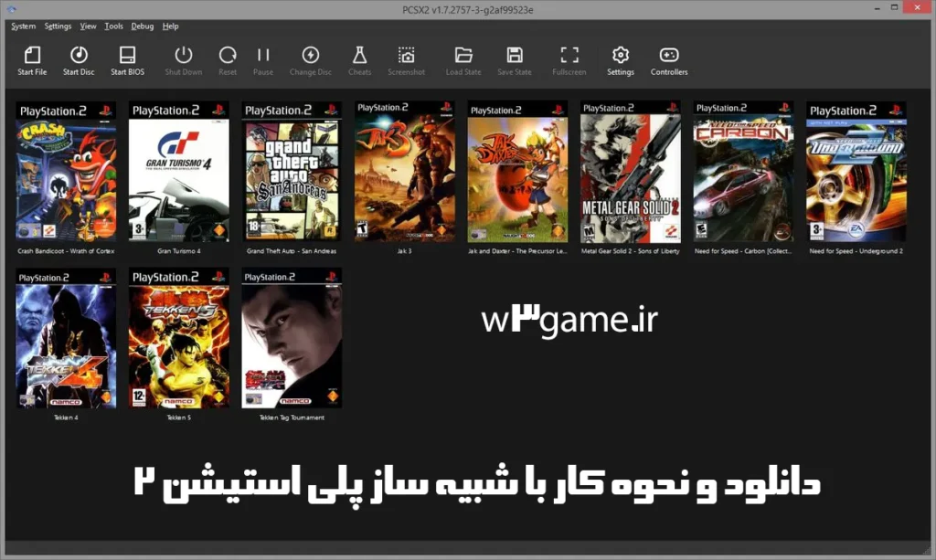Click 'Need for Speed - Underground 2' label
Viewport: 936px width, 560px height.
pos(856,251)
